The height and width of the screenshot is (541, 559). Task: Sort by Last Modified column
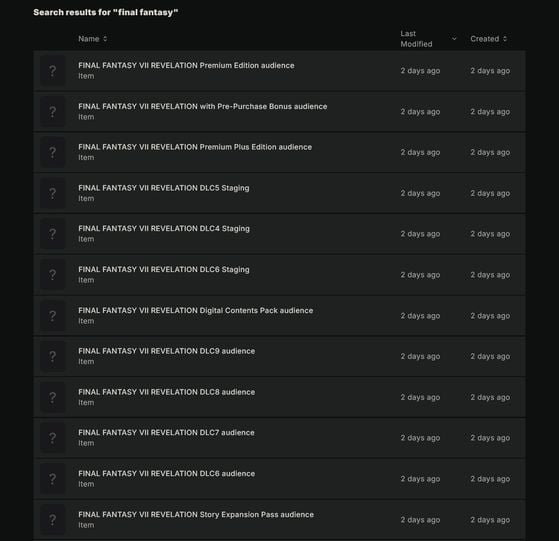point(428,39)
